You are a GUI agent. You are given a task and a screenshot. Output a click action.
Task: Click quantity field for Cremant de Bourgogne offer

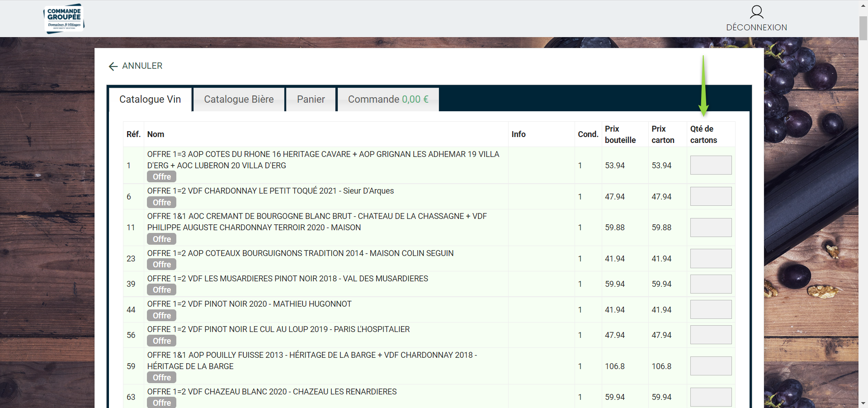(x=711, y=228)
